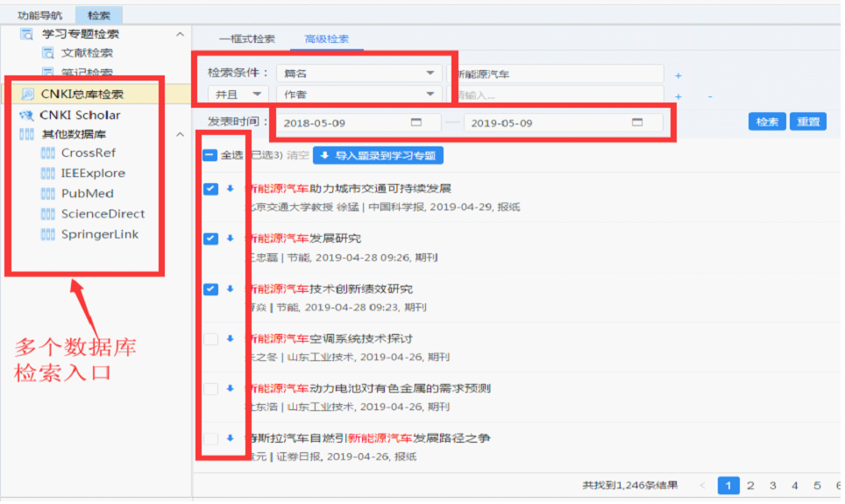Open result 新能源汽车技术创新绩效研究

tap(330, 289)
